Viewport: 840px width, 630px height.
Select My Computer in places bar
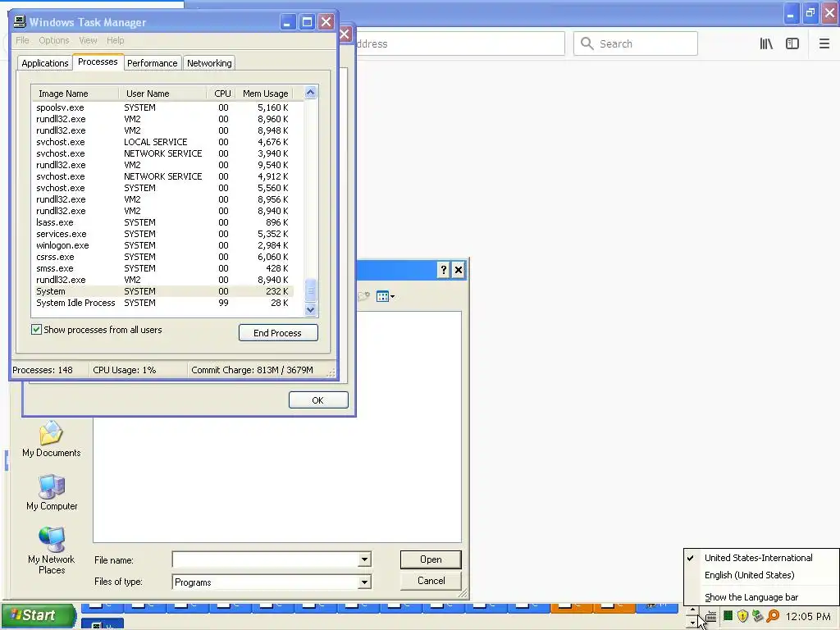[52, 492]
